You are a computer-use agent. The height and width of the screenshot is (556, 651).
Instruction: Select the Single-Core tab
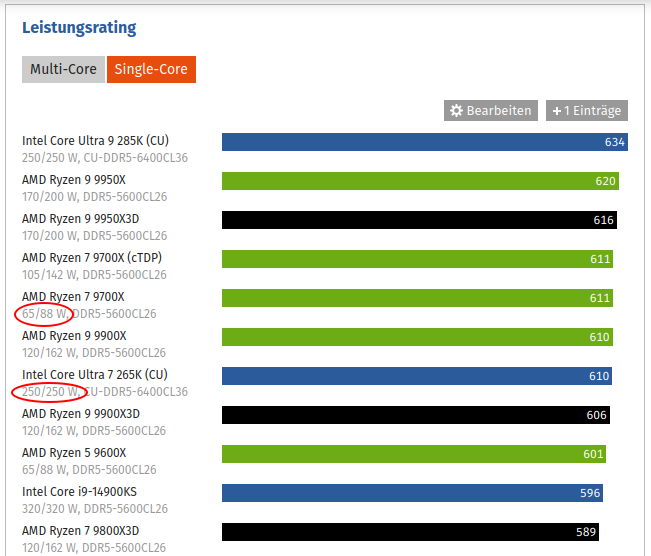coord(151,69)
